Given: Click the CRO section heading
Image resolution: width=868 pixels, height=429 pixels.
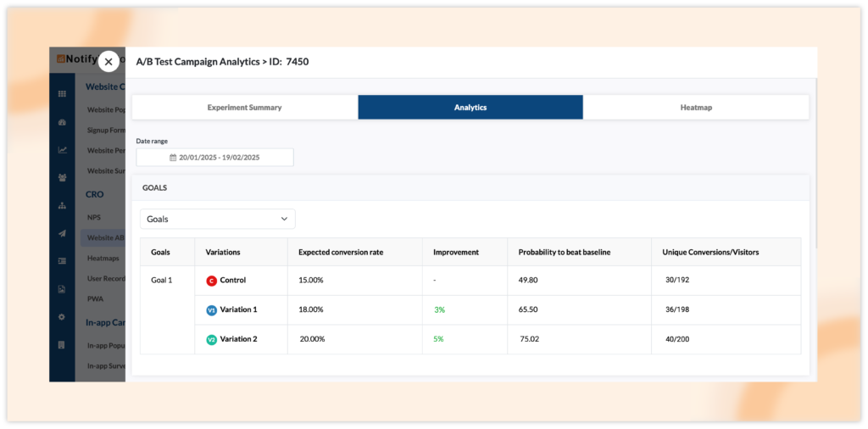Looking at the screenshot, I should click(x=94, y=194).
